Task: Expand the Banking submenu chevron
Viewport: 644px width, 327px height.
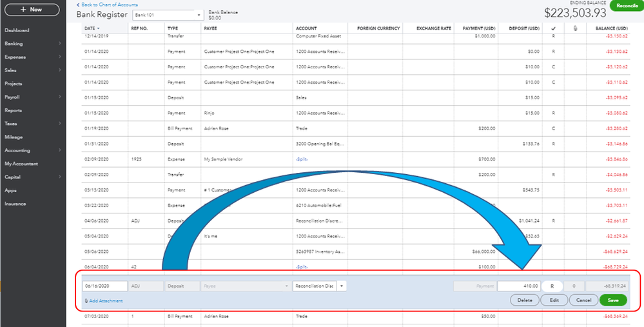Action: [60, 44]
